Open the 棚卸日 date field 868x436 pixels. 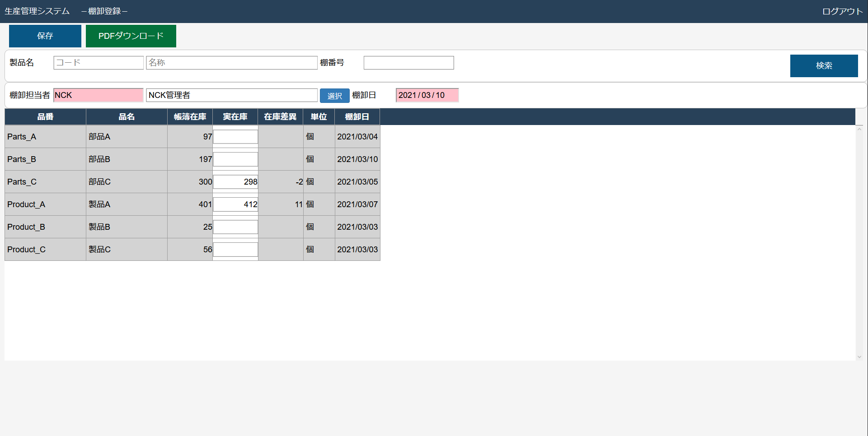tap(427, 95)
